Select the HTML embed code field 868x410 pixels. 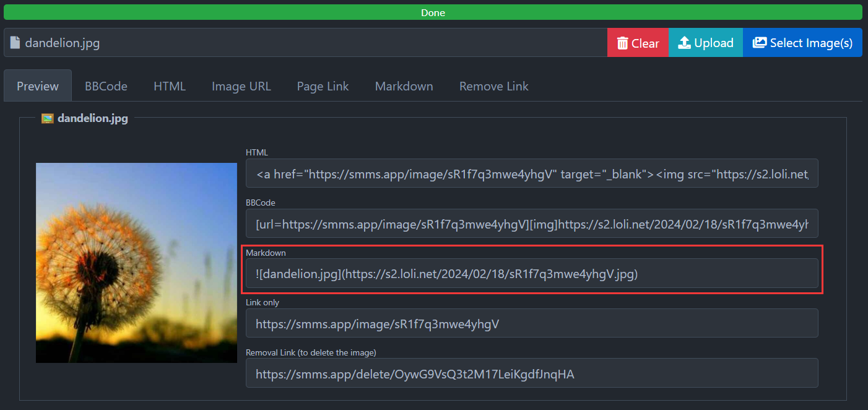pyautogui.click(x=531, y=173)
